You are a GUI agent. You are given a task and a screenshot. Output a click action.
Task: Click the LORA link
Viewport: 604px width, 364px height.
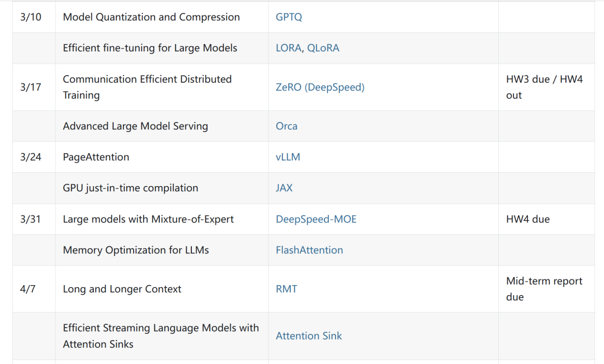pyautogui.click(x=289, y=48)
